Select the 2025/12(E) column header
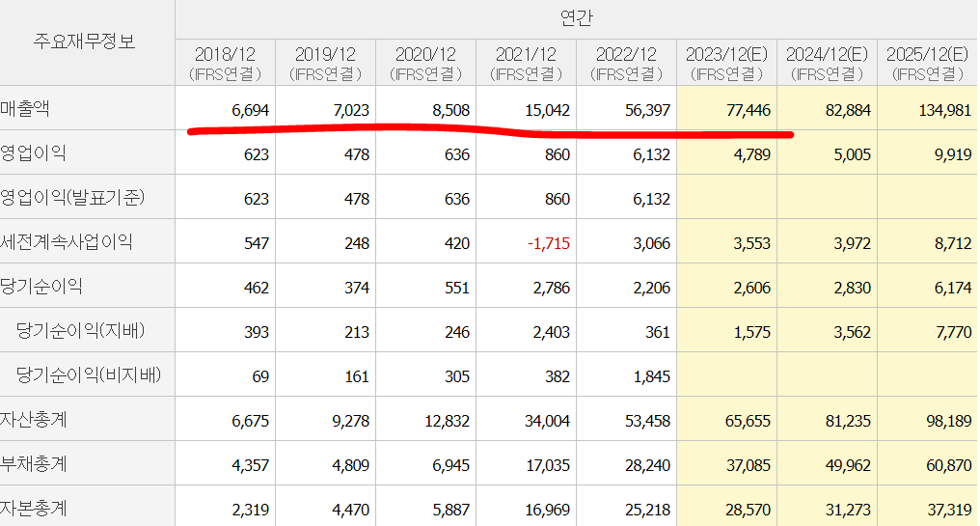This screenshot has width=980, height=526. [x=928, y=63]
